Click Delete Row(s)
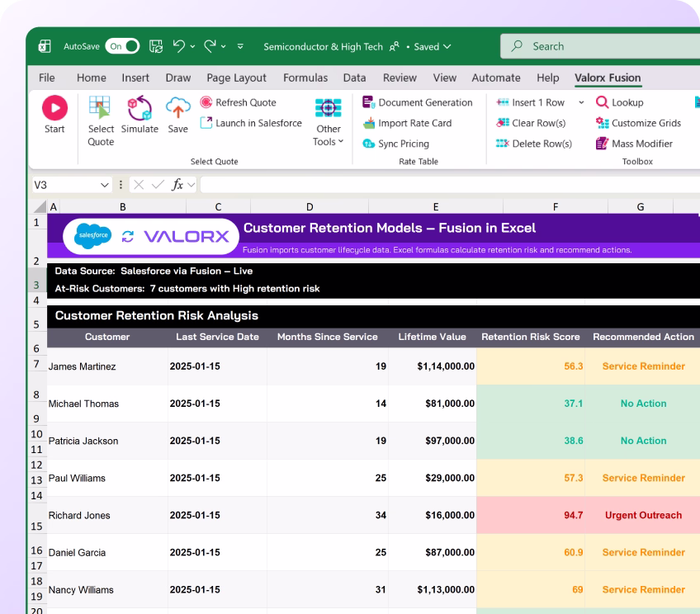 point(534,144)
